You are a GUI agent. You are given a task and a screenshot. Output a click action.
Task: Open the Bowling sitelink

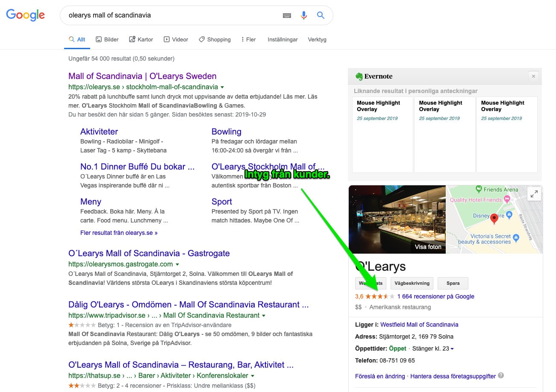[x=227, y=132]
